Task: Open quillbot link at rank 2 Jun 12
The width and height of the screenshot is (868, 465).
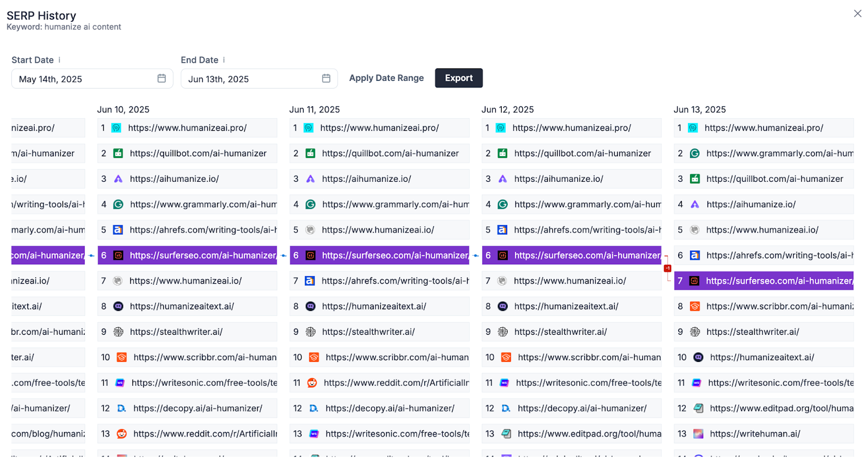Action: pyautogui.click(x=583, y=154)
